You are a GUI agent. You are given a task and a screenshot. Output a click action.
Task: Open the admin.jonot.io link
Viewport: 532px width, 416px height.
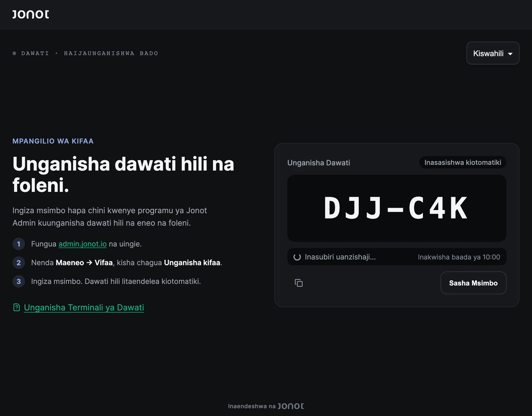tap(83, 244)
